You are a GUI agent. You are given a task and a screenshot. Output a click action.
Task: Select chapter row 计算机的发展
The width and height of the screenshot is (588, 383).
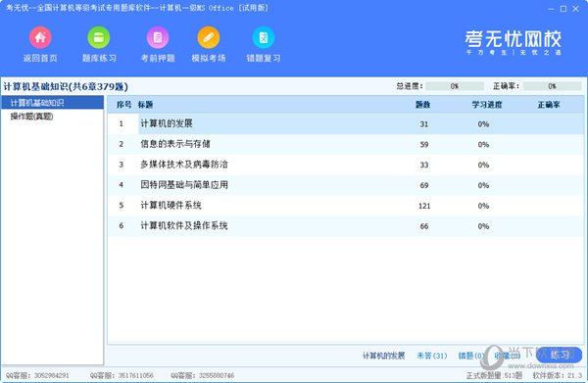point(346,124)
